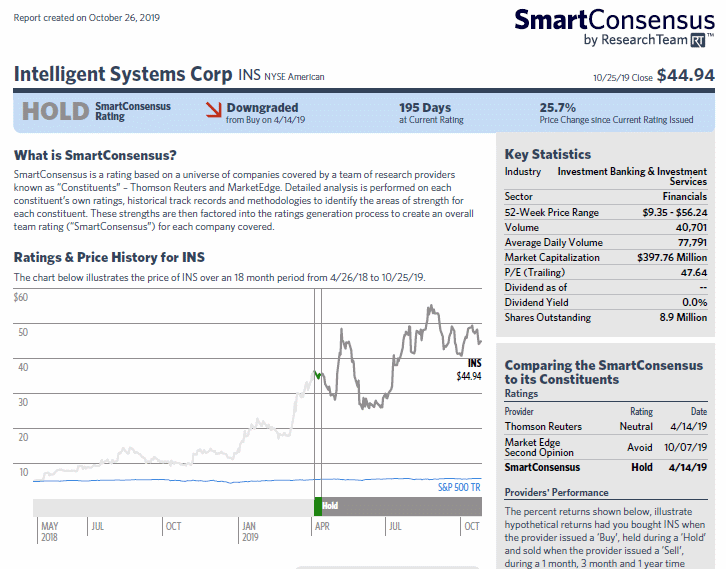
Task: Click the red downgrade arrow icon
Action: point(214,110)
